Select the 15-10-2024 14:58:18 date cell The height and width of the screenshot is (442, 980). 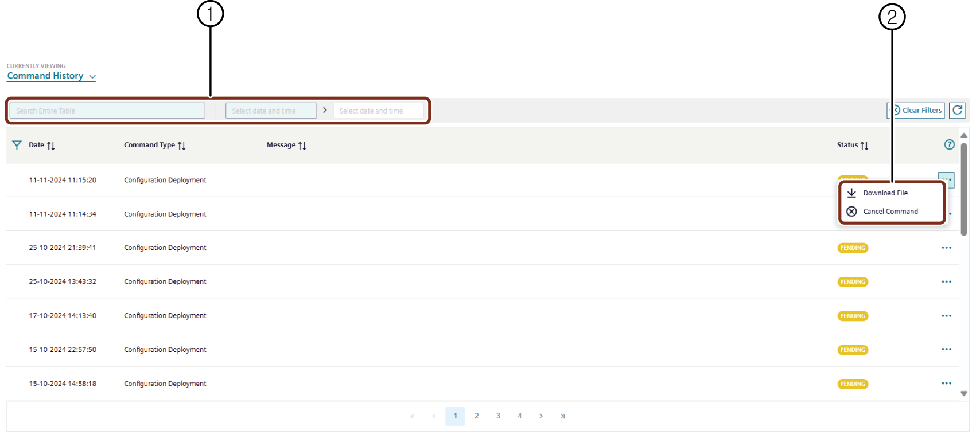[x=63, y=384]
